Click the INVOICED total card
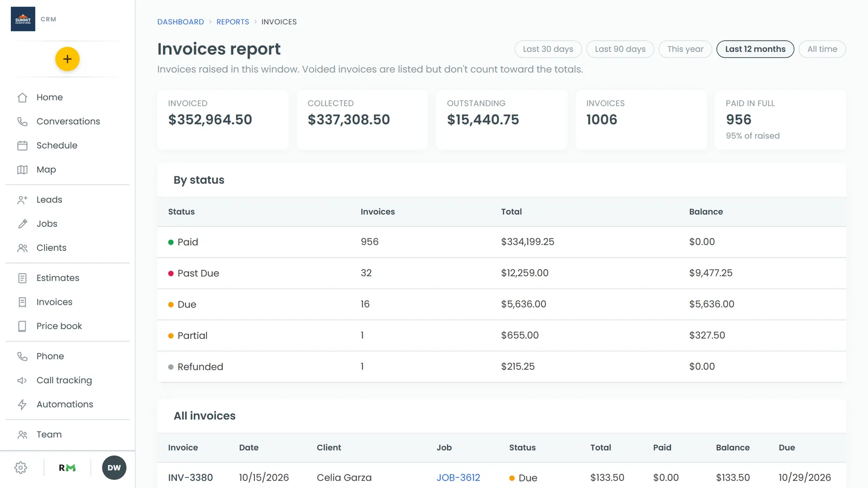 click(x=222, y=120)
